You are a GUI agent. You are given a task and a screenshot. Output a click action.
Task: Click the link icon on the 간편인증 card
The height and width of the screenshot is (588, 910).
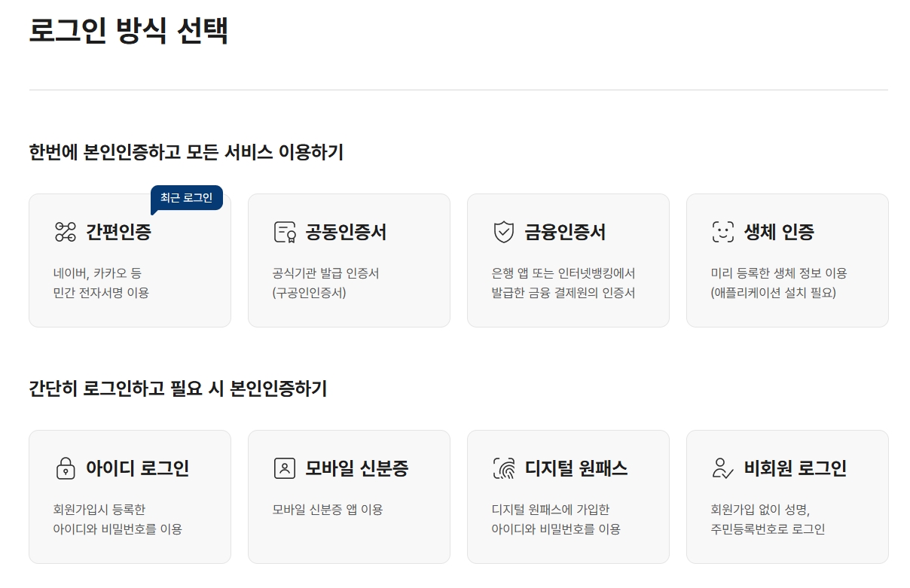click(x=66, y=233)
